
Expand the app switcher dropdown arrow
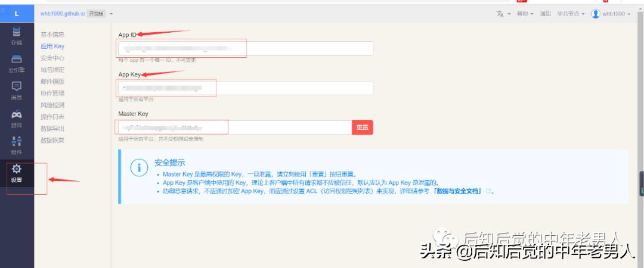click(111, 14)
